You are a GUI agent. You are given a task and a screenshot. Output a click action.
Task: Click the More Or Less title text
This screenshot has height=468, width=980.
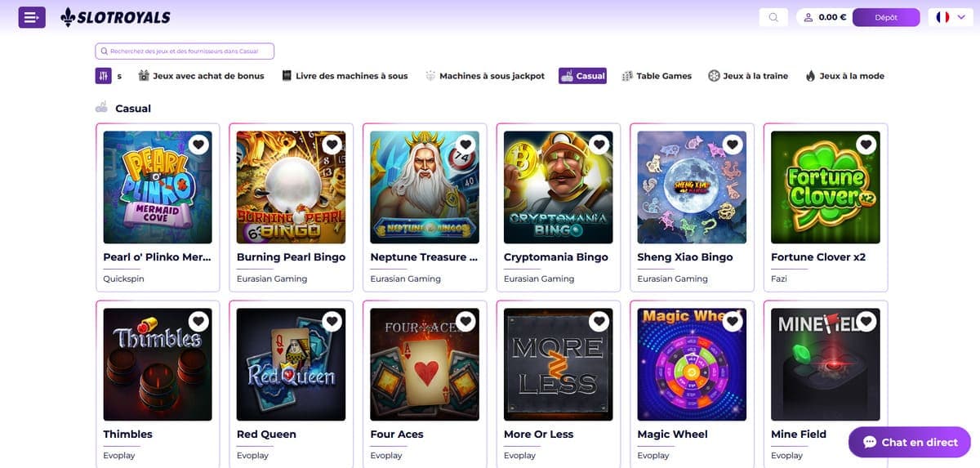[539, 434]
